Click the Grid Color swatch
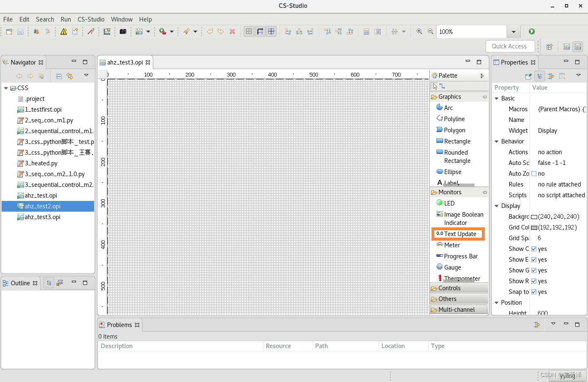Screen dimensions: 588x382 (x=534, y=227)
